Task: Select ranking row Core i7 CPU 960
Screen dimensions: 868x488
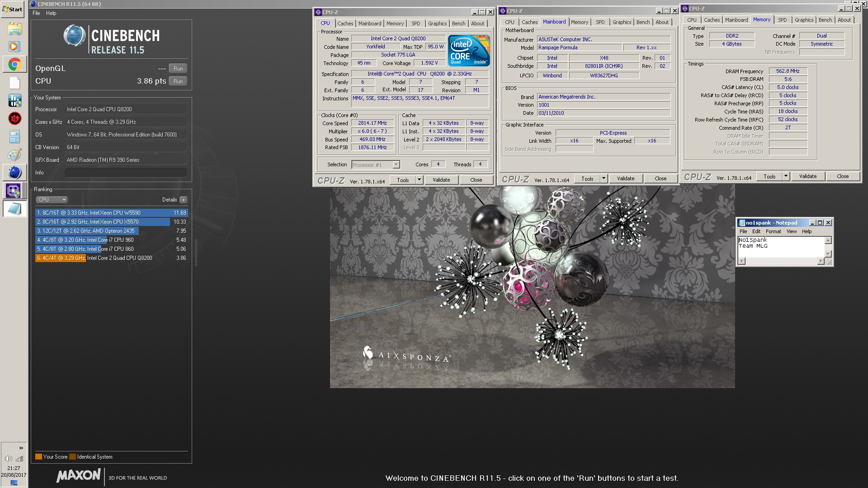Action: click(x=111, y=240)
